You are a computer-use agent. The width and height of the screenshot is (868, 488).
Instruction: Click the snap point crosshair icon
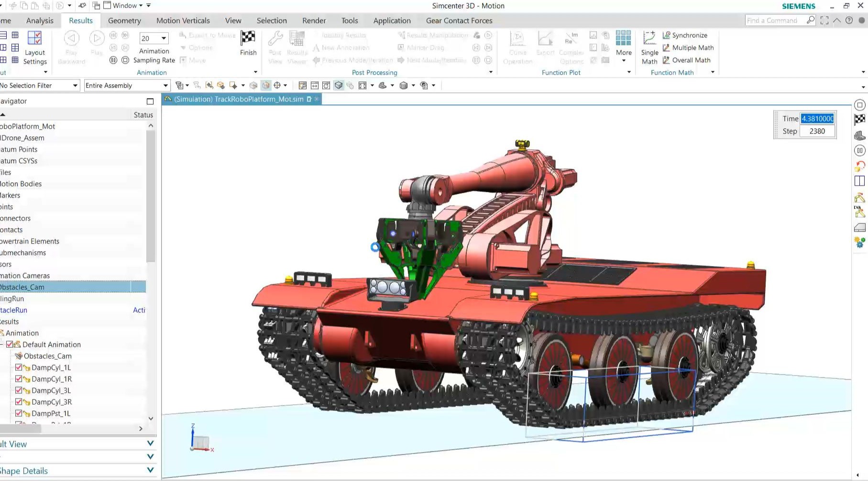pos(277,85)
